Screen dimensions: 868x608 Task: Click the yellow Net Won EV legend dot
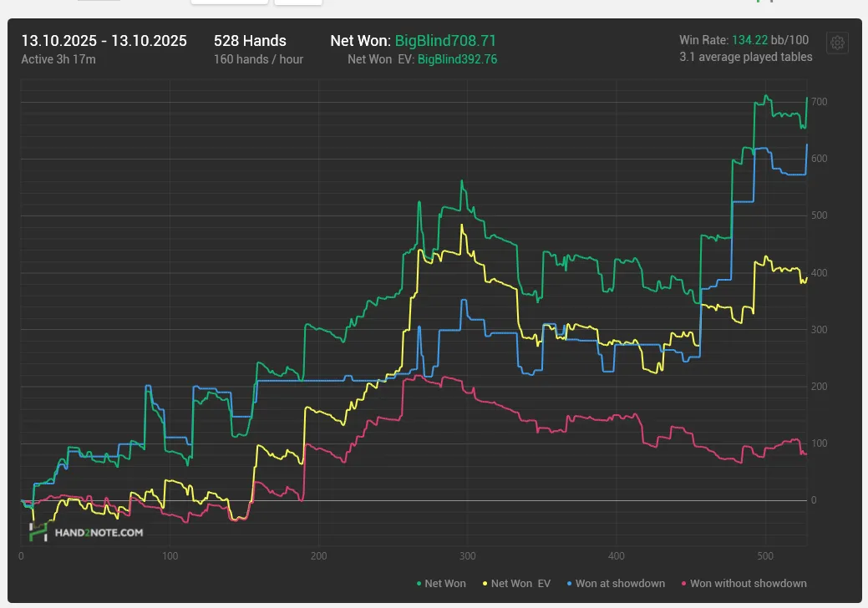point(485,584)
